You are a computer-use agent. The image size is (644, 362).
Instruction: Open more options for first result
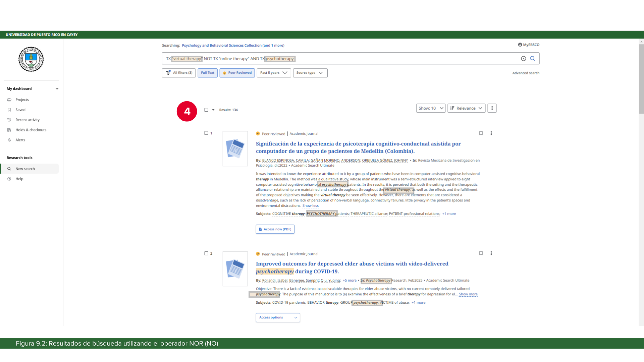click(491, 133)
